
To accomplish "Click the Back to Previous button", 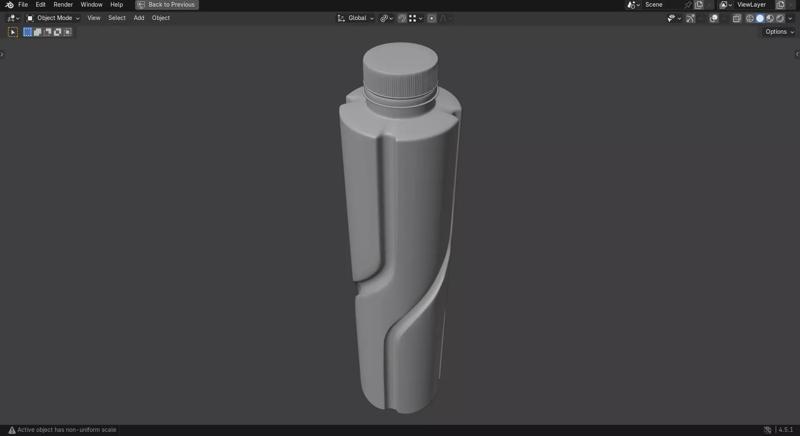I will (x=167, y=5).
